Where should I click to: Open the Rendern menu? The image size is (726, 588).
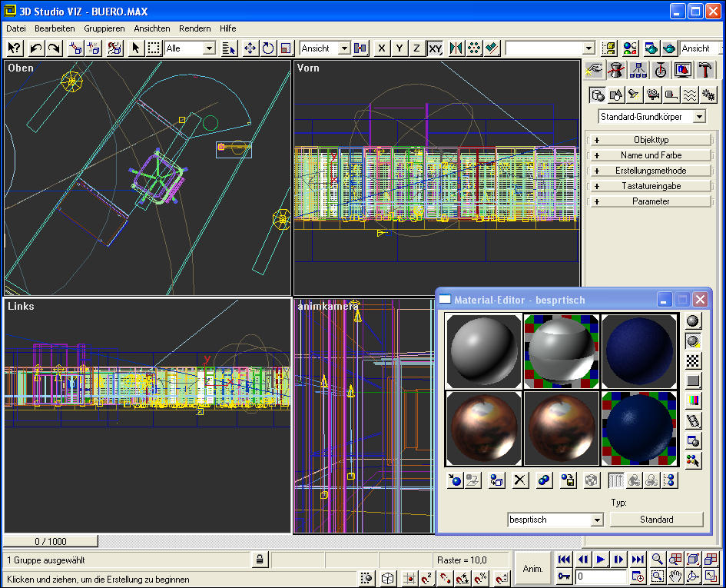(x=195, y=28)
